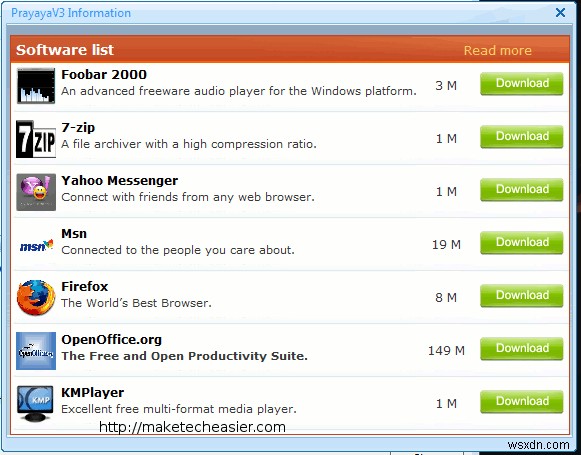Click "A file archiver with a high compression ratio."
The width and height of the screenshot is (581, 455).
coord(189,144)
